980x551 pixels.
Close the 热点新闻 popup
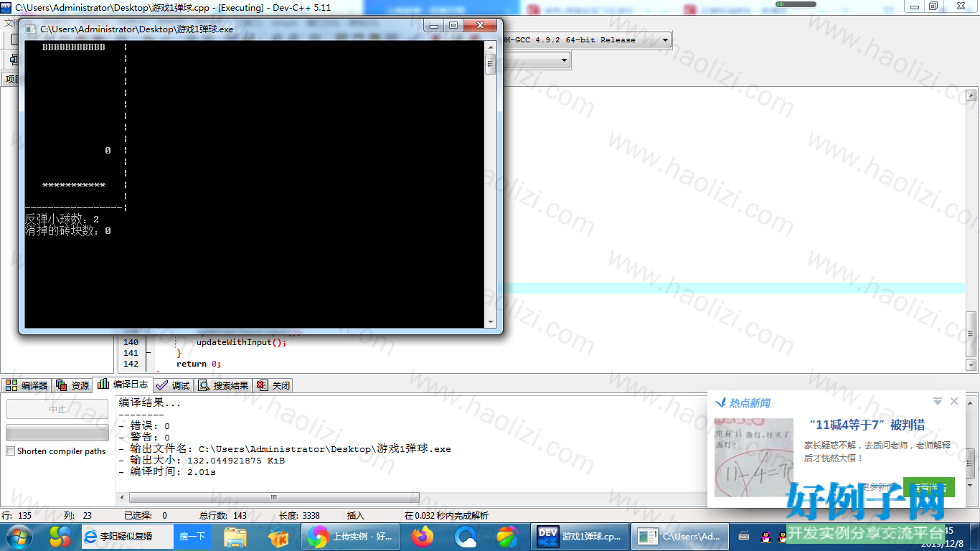coord(954,401)
